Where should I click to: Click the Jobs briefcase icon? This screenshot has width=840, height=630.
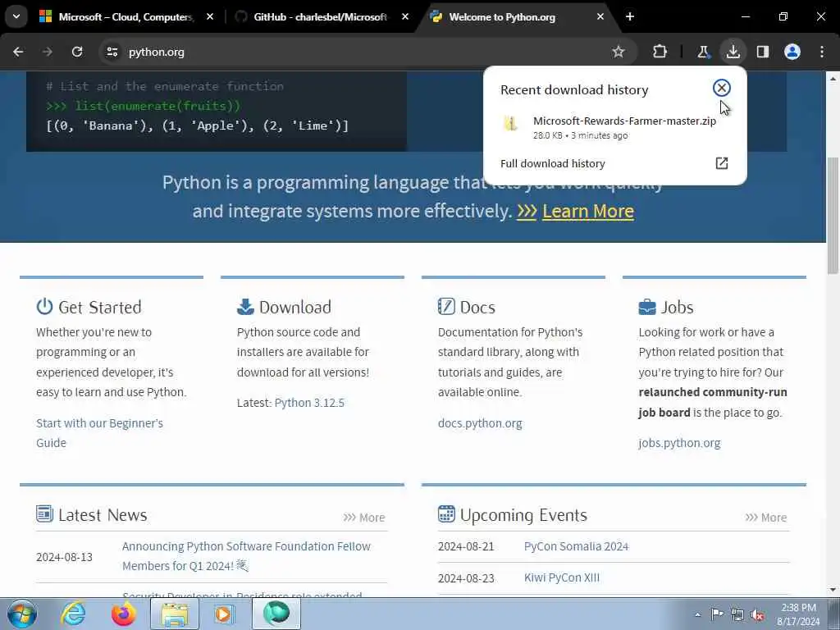coord(647,307)
